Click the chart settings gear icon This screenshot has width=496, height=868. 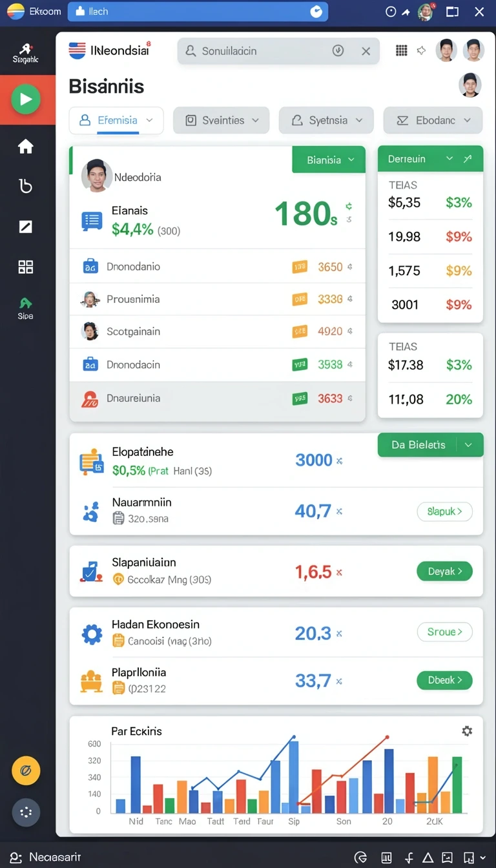click(x=467, y=731)
